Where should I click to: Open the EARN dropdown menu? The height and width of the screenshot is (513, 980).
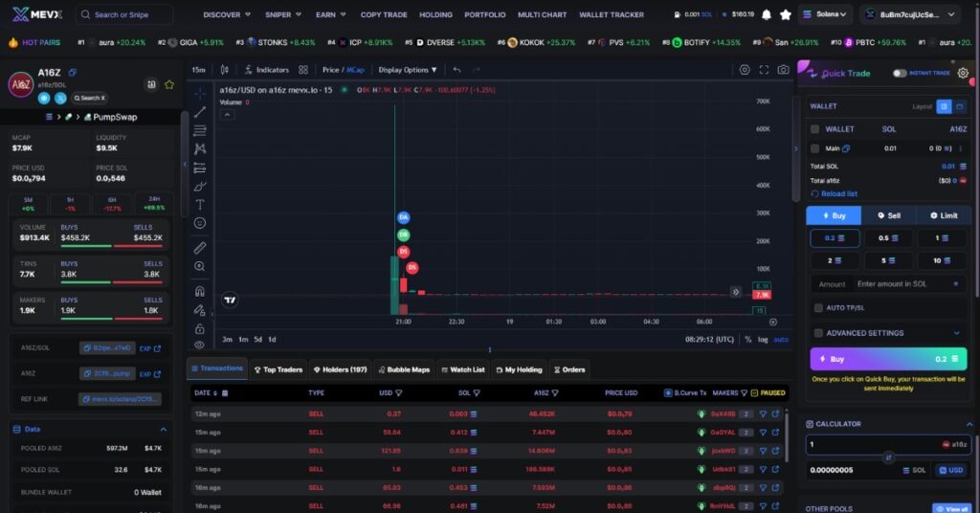pos(330,14)
